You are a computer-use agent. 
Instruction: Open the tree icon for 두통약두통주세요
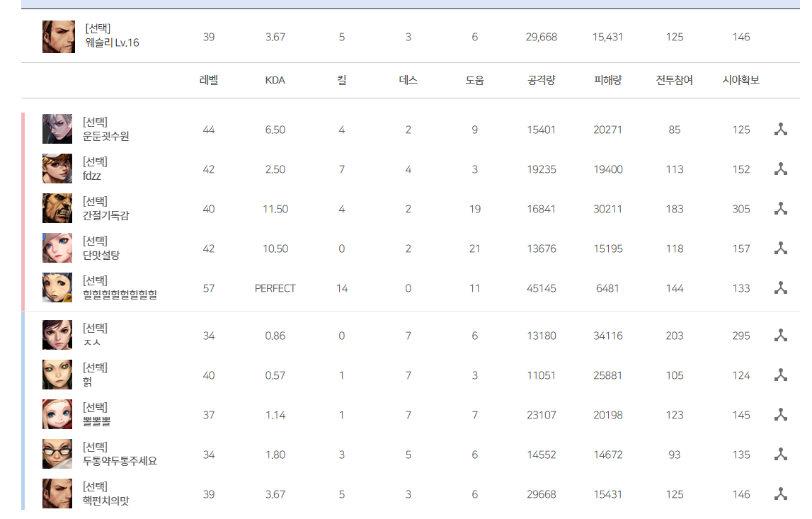pos(780,455)
